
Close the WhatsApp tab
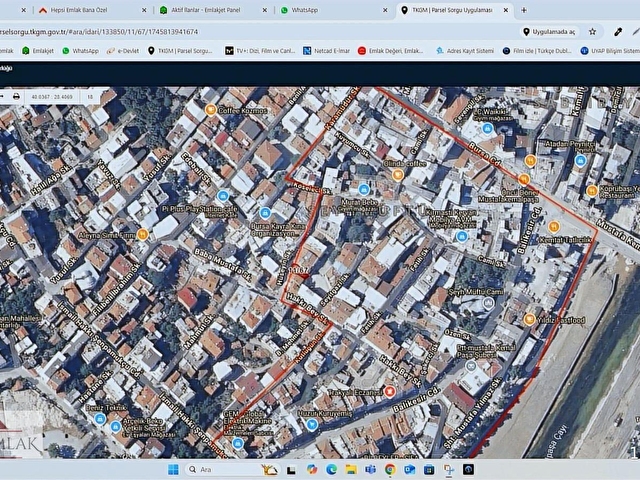click(x=385, y=10)
